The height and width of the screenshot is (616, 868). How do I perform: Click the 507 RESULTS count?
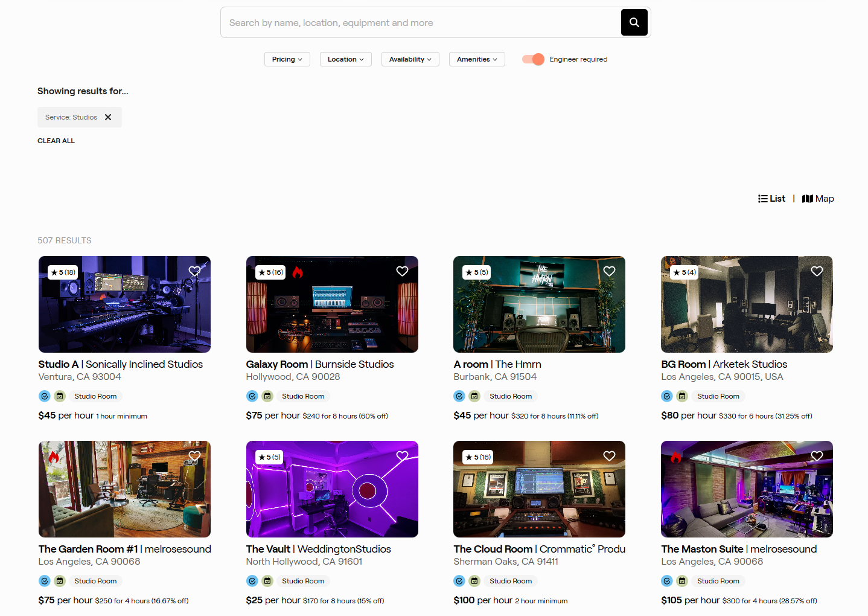coord(65,240)
